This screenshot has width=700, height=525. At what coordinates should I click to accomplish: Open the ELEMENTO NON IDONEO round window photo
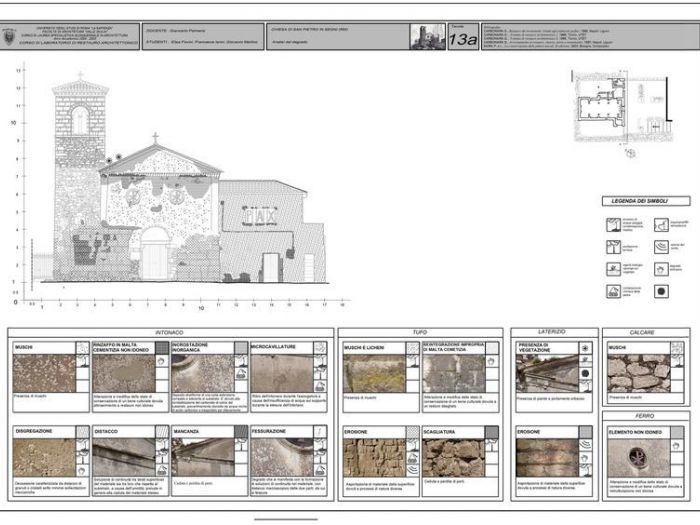click(639, 458)
